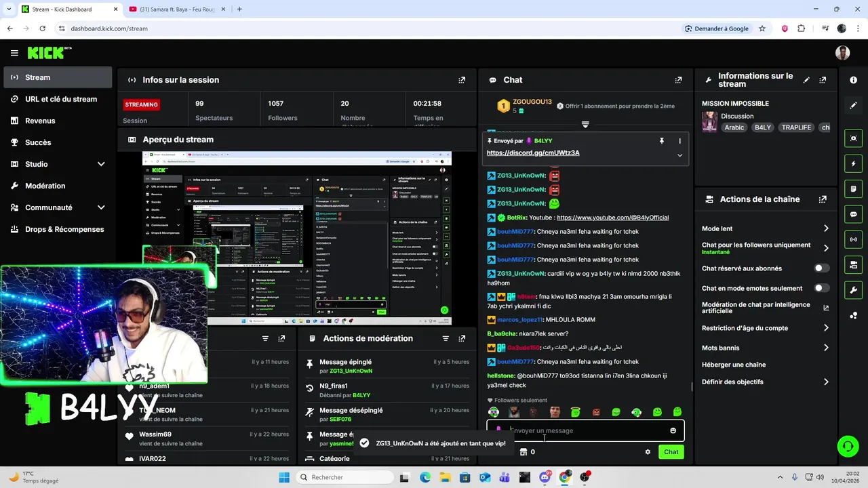Toggle Chat en mode emotes seulement switch
Viewport: 868px width, 488px height.
click(x=822, y=288)
